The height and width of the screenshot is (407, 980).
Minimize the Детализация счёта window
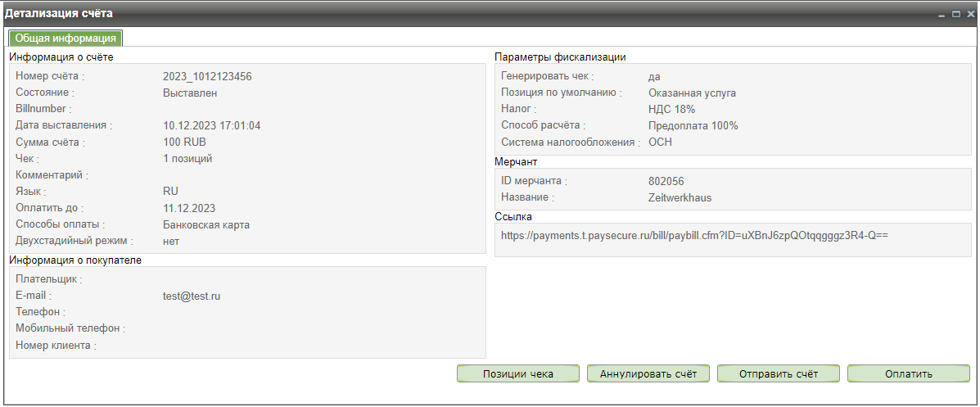[942, 15]
